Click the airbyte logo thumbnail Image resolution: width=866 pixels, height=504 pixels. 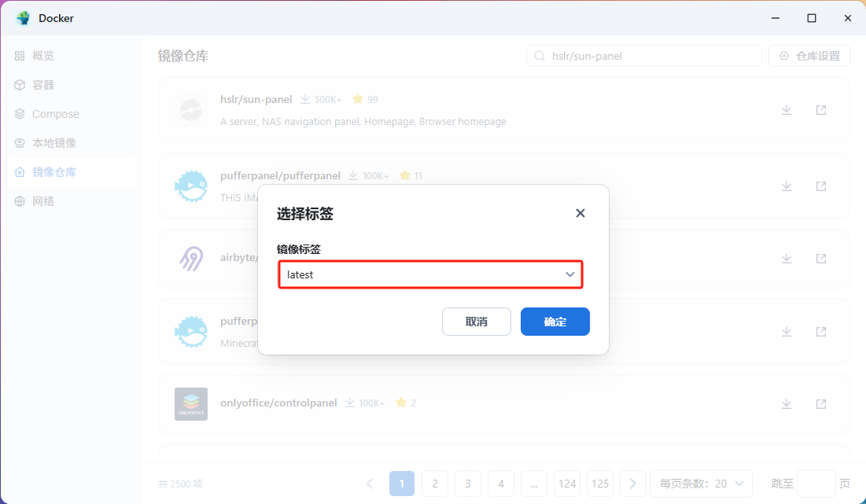coord(191,259)
